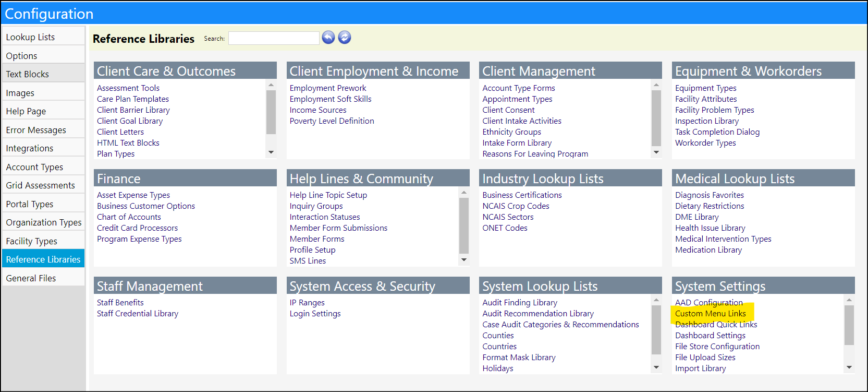Click up arrow on Client Management scrollbar
The width and height of the screenshot is (868, 392).
tap(656, 85)
